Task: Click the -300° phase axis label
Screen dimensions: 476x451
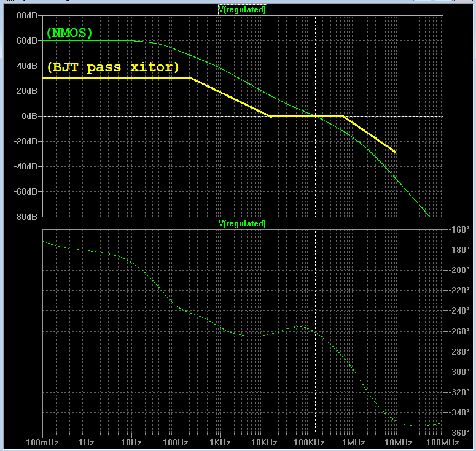Action: (x=459, y=372)
